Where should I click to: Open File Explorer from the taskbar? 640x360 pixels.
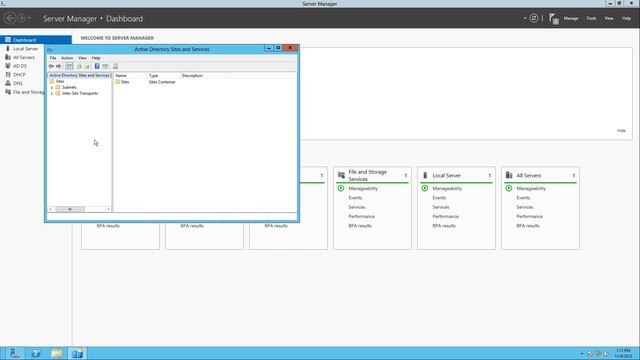57,353
